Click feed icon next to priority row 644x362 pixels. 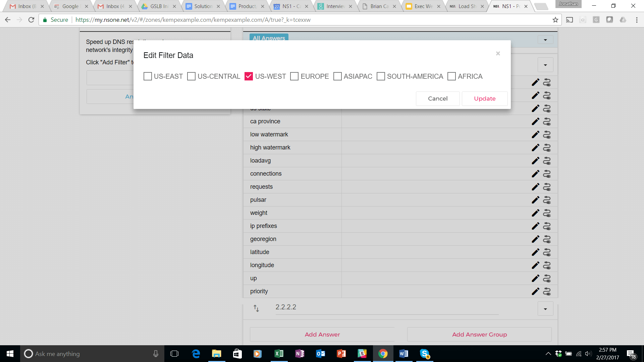547,291
